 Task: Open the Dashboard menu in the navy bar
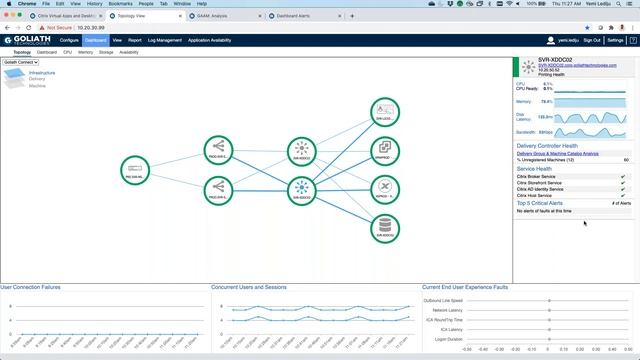[96, 40]
